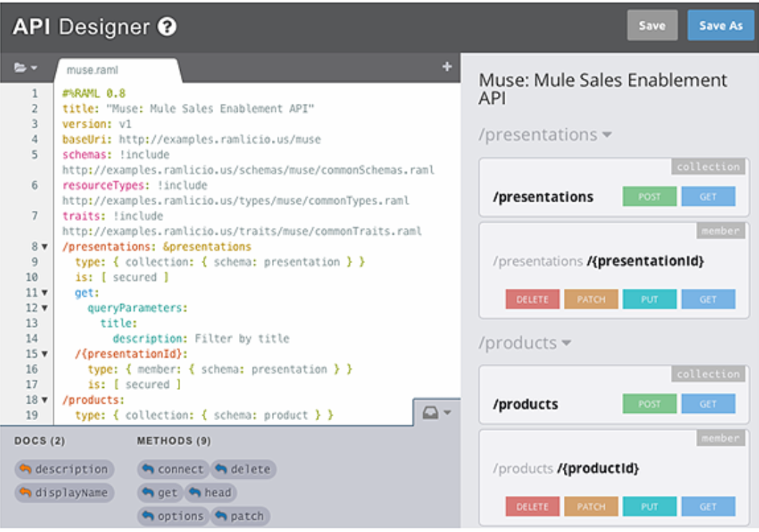Collapse line 8 /presentations fold arrow
The image size is (759, 532).
pyautogui.click(x=44, y=247)
